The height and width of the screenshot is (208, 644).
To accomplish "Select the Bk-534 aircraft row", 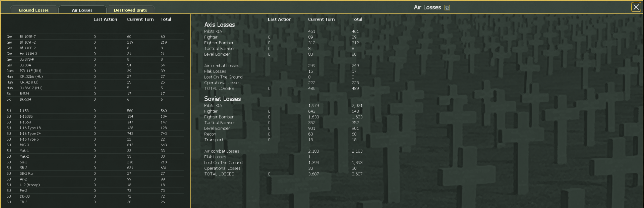I will (95, 99).
